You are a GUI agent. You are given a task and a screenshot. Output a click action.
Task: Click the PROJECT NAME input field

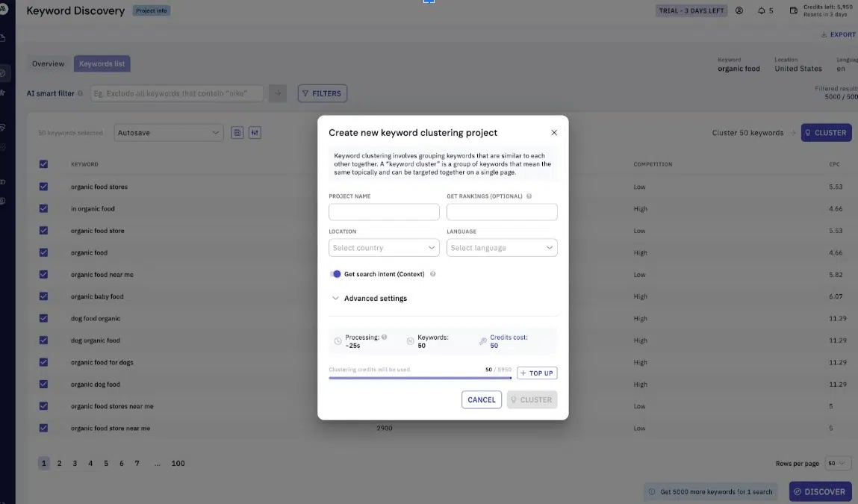click(384, 211)
